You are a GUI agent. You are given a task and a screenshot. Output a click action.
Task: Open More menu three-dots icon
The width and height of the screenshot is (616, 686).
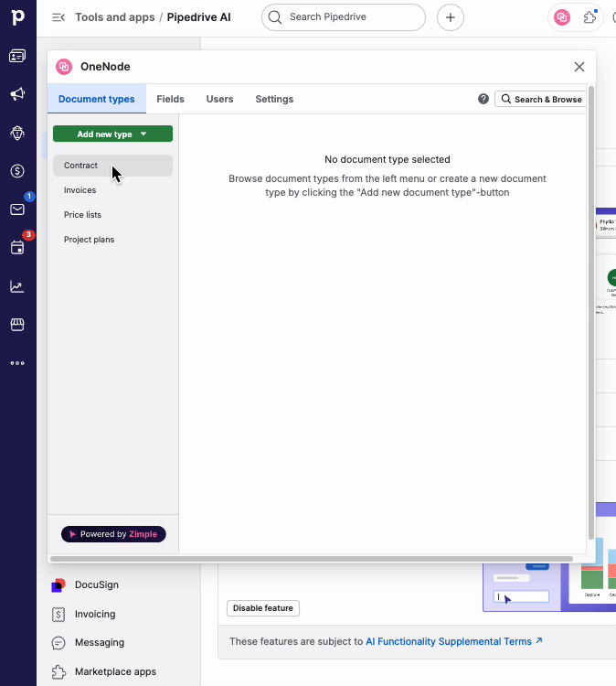17,363
